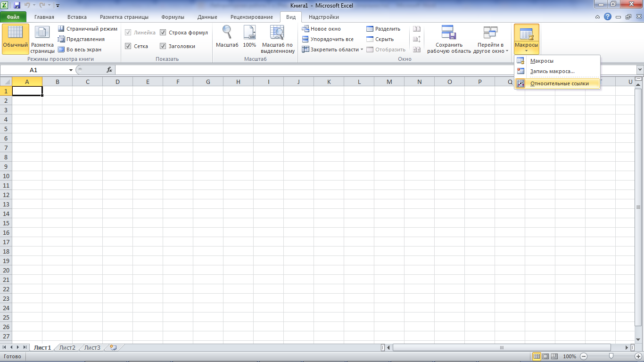The height and width of the screenshot is (362, 644).
Task: Click zoom in plus button
Action: [x=638, y=356]
